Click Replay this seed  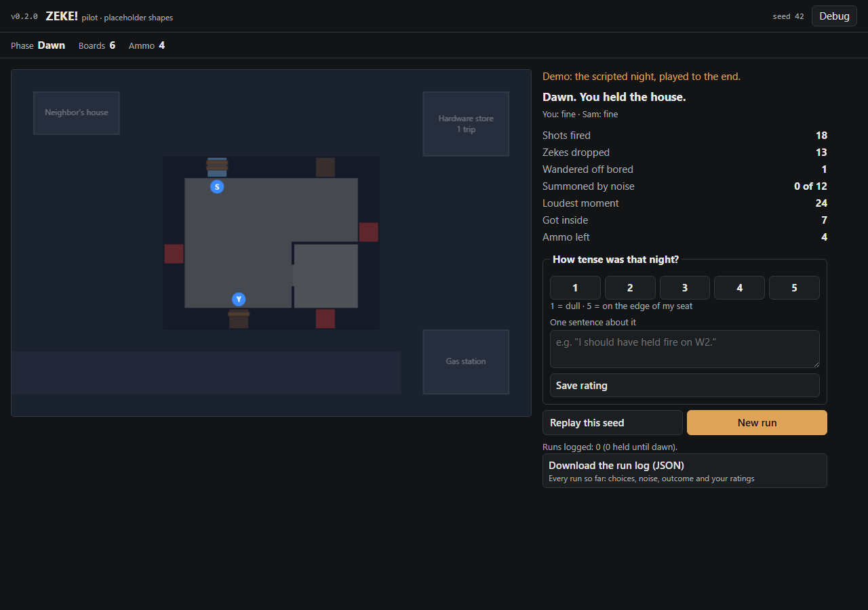pyautogui.click(x=612, y=422)
